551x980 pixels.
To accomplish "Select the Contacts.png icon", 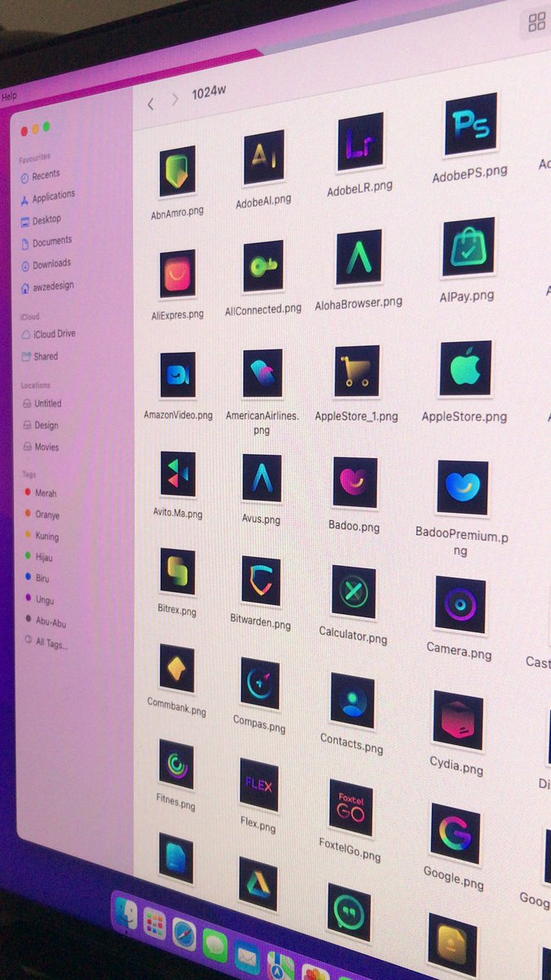I will pyautogui.click(x=352, y=699).
